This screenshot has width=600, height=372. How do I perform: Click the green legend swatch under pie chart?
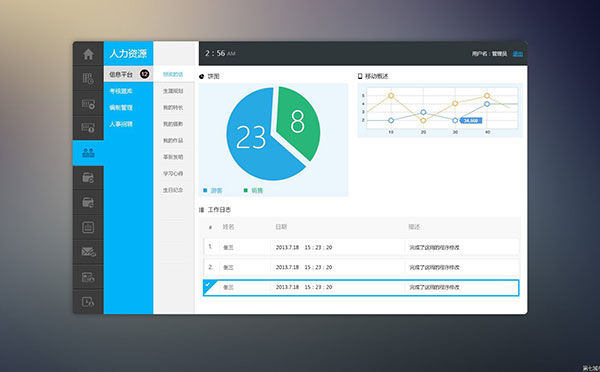click(x=246, y=190)
